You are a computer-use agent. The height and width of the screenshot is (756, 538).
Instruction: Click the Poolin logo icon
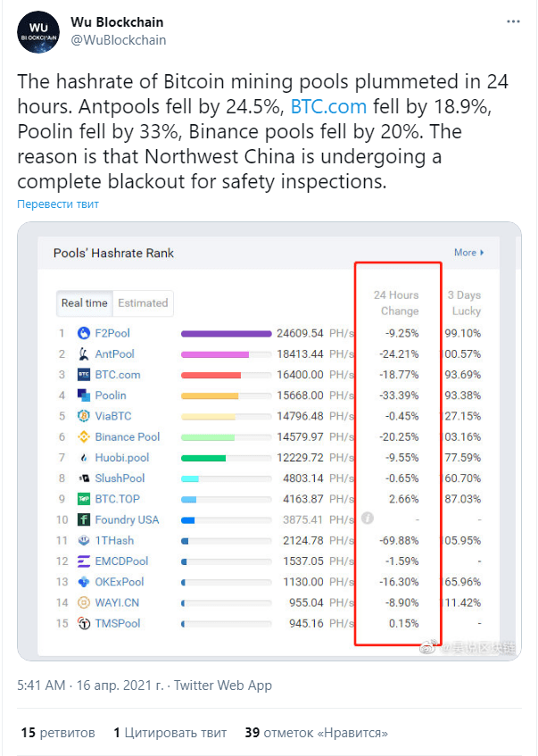click(84, 395)
